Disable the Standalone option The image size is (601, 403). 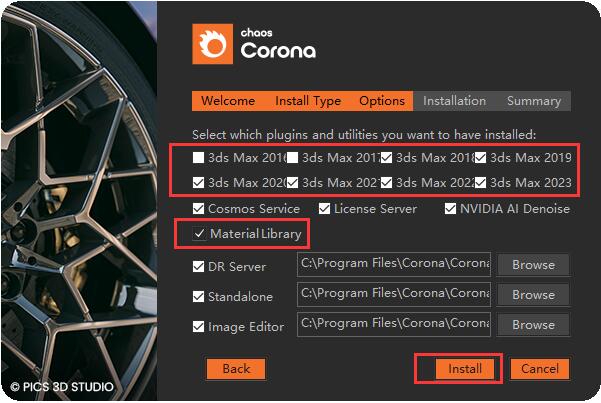198,296
